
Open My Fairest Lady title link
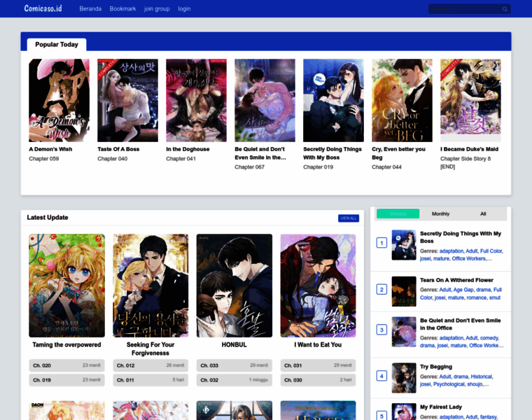pos(441,407)
